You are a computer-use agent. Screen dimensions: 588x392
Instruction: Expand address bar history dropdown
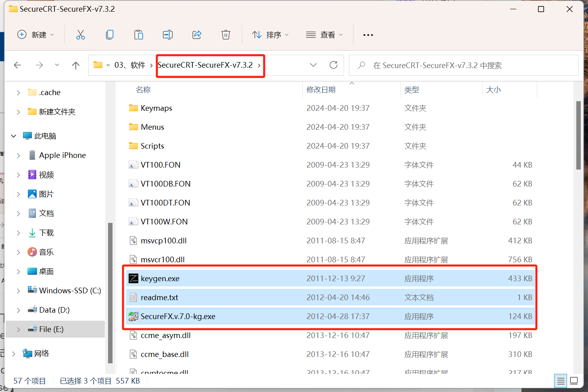pos(313,65)
